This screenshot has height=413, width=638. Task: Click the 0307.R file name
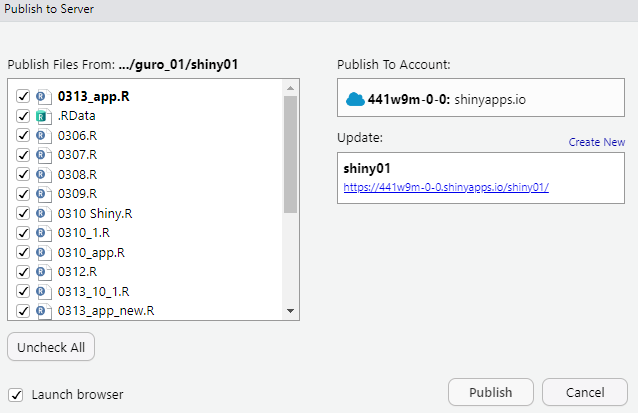pyautogui.click(x=77, y=155)
